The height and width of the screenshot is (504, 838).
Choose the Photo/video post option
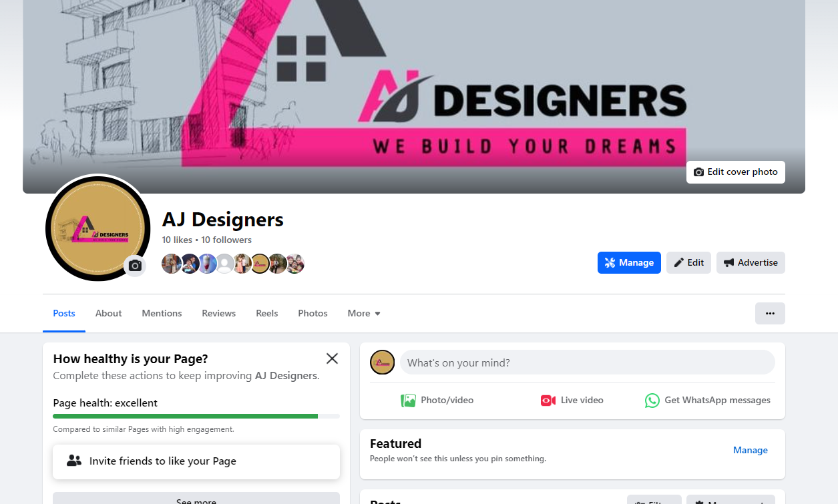(437, 401)
